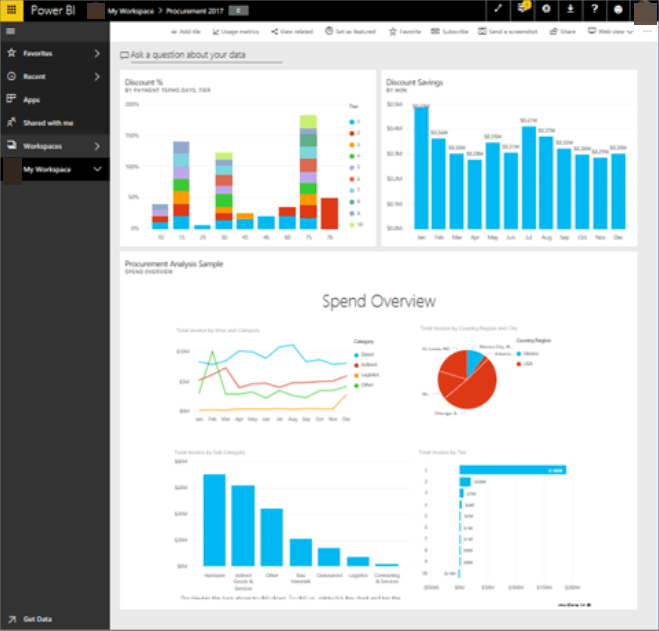The image size is (659, 631).
Task: Click the Get Data arrow icon
Action: [12, 619]
